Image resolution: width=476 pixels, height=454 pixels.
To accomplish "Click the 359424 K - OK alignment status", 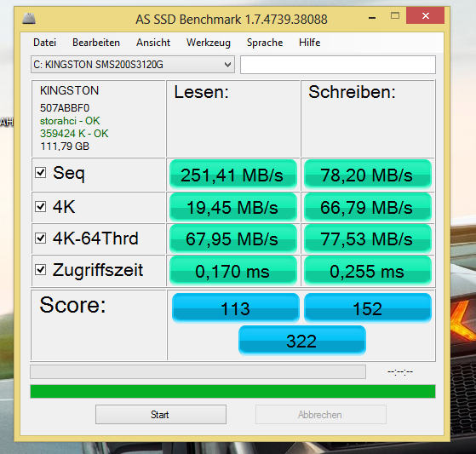I will tap(74, 134).
